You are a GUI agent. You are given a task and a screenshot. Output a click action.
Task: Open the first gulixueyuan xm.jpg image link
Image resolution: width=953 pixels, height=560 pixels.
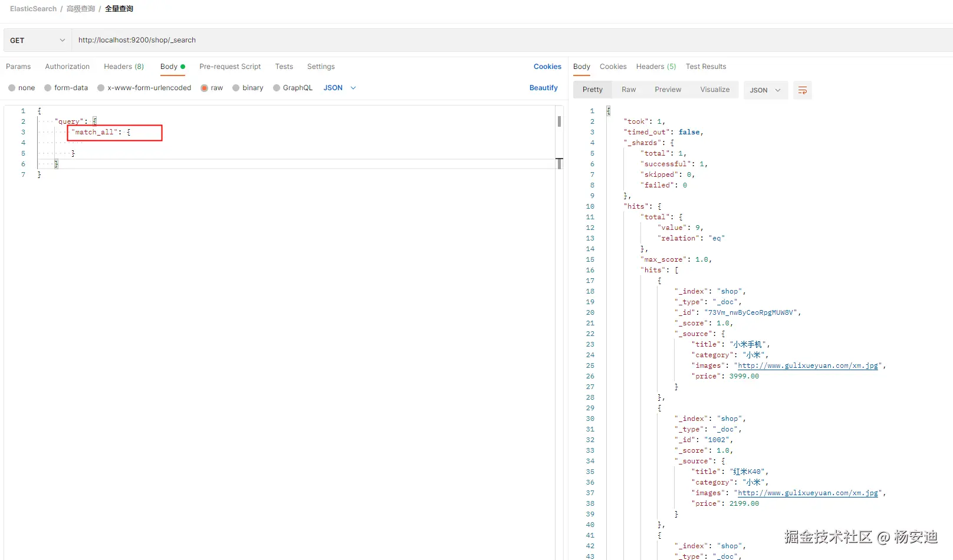coord(808,365)
